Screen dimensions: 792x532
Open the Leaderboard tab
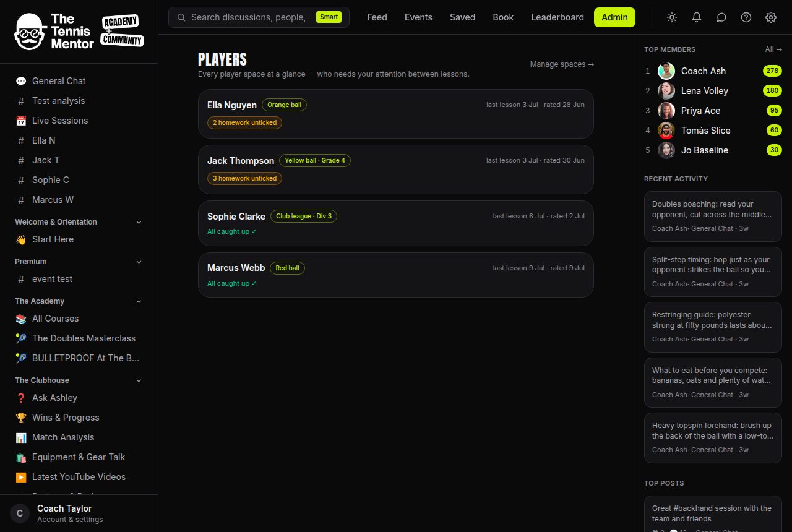point(557,17)
